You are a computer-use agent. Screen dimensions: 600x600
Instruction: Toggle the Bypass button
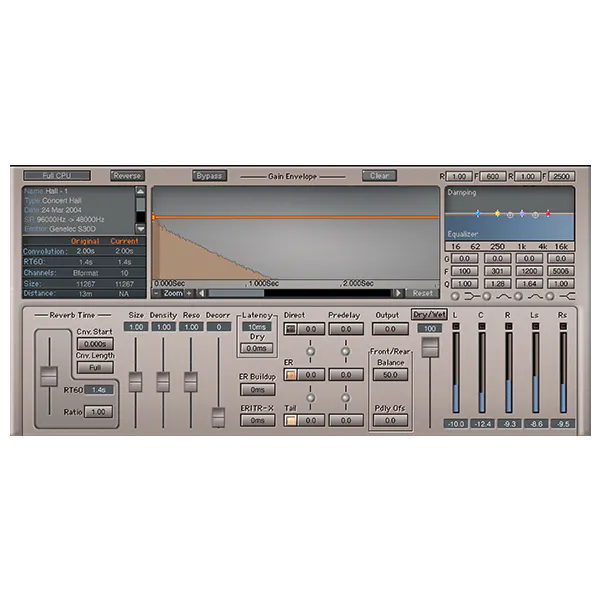(x=209, y=176)
